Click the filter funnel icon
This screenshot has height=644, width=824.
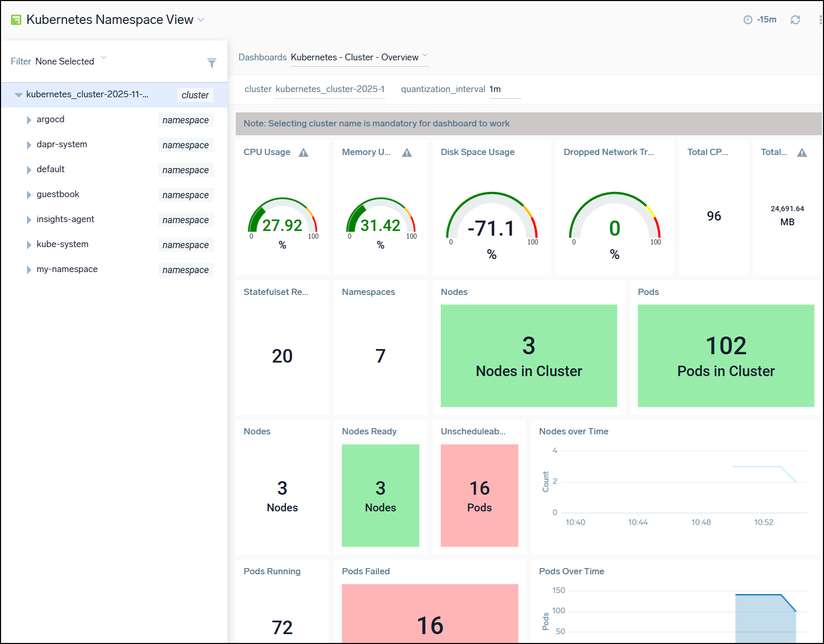pos(211,63)
